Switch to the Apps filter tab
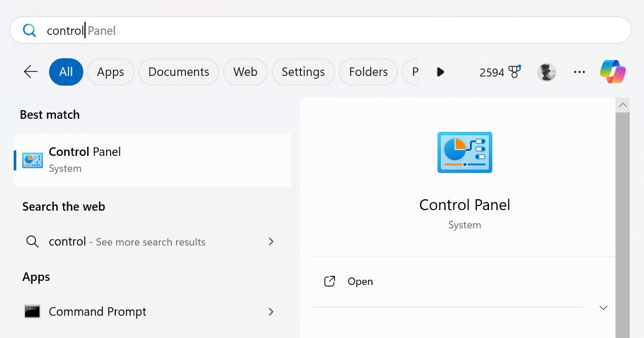This screenshot has width=644, height=338. coord(110,72)
